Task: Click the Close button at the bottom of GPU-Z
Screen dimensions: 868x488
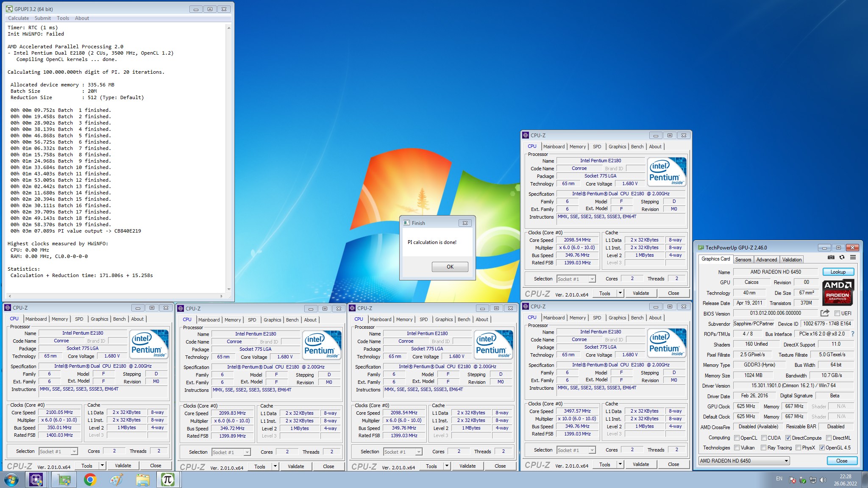Action: 842,461
